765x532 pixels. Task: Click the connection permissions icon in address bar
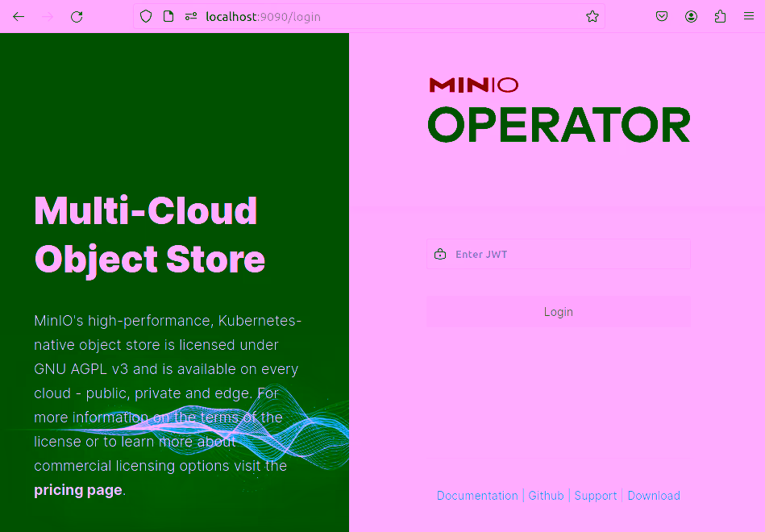191,16
